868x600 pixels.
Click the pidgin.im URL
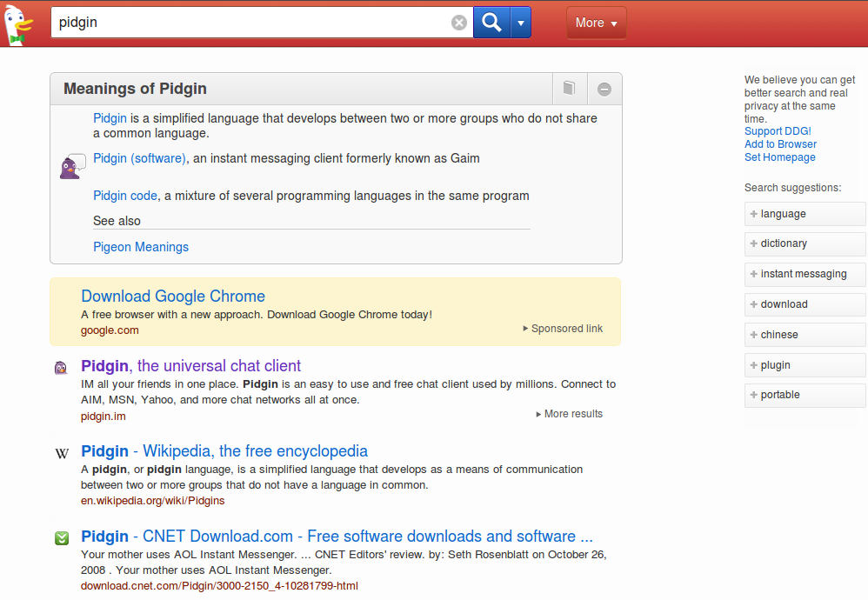103,417
